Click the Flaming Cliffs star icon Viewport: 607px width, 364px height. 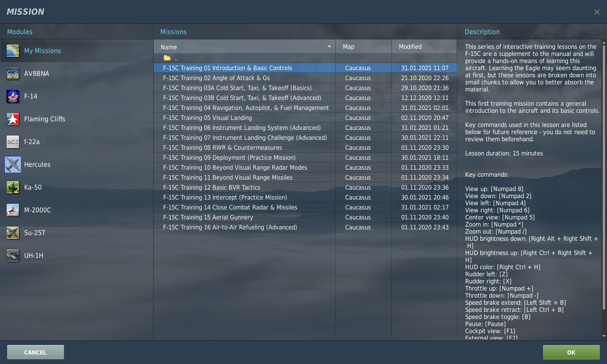pyautogui.click(x=13, y=119)
